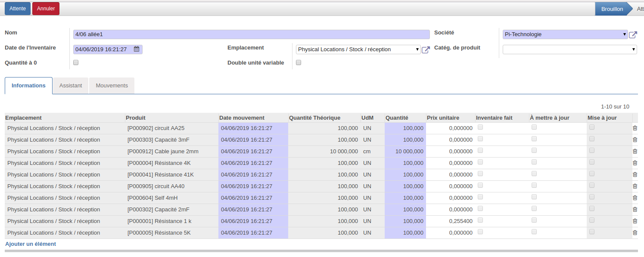Screen dimensions: 644x257
Task: Toggle the Quantité à 0 checkbox
Action: point(76,62)
